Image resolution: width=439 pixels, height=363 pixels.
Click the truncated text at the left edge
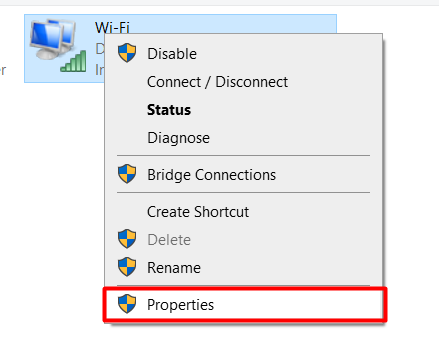(3, 70)
